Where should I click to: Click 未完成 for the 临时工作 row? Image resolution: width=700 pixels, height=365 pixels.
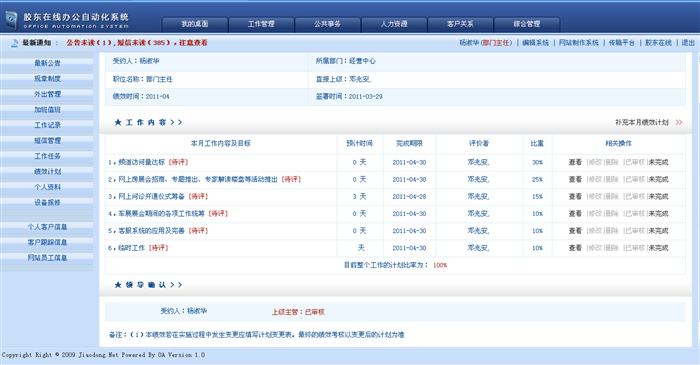(x=658, y=248)
